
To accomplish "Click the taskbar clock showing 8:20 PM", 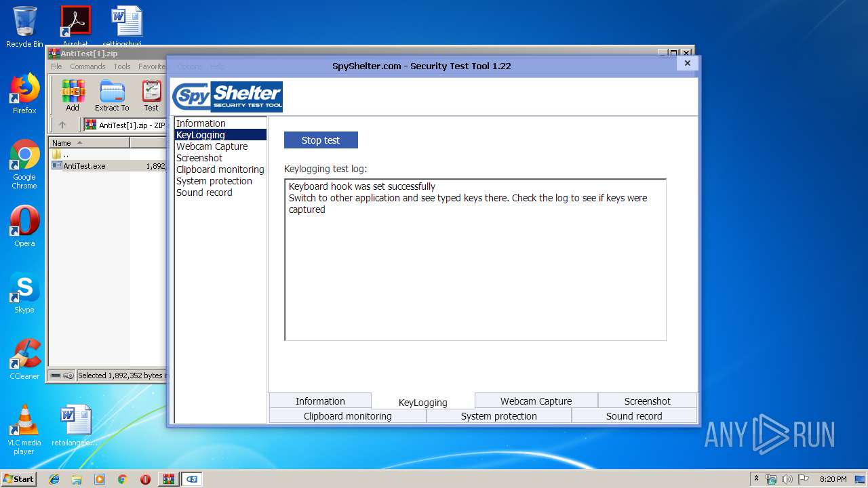I will [833, 479].
